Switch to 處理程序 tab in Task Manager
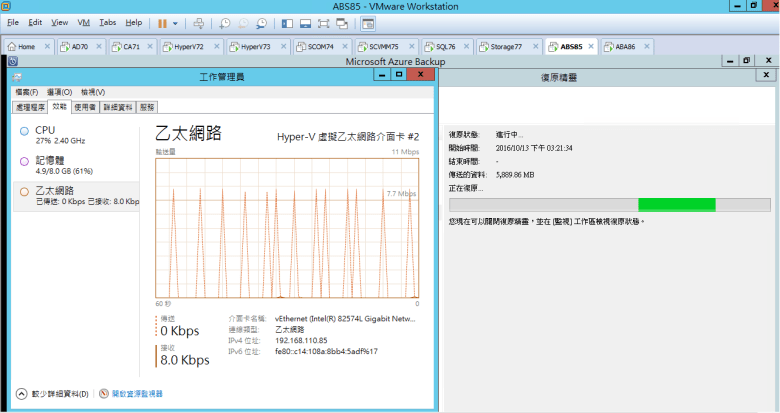This screenshot has height=413, width=780. (31, 107)
